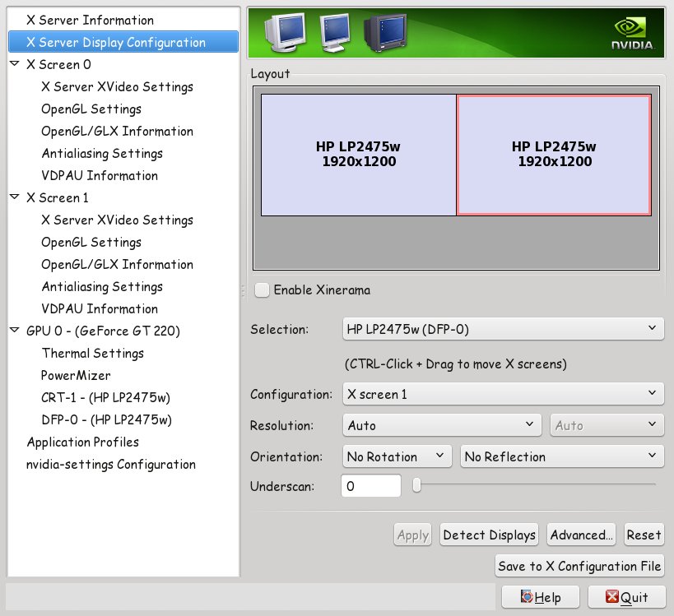
Task: Open the refresh rate Auto dropdown
Action: (x=607, y=425)
